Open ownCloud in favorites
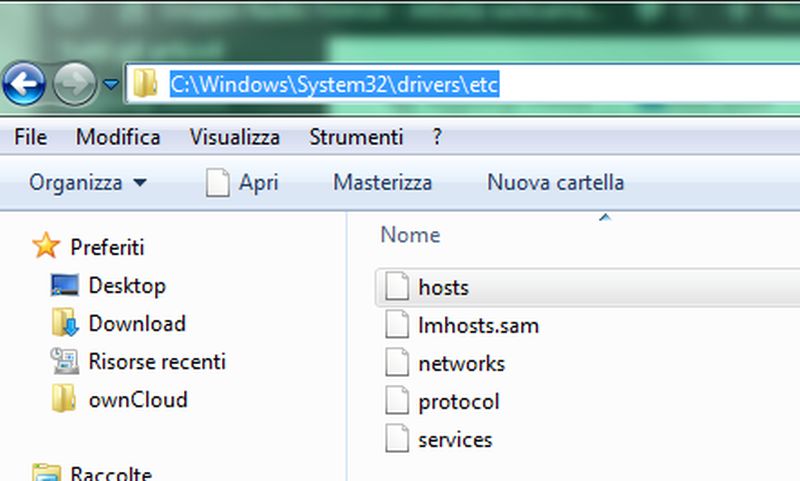This screenshot has height=481, width=800. tap(138, 399)
